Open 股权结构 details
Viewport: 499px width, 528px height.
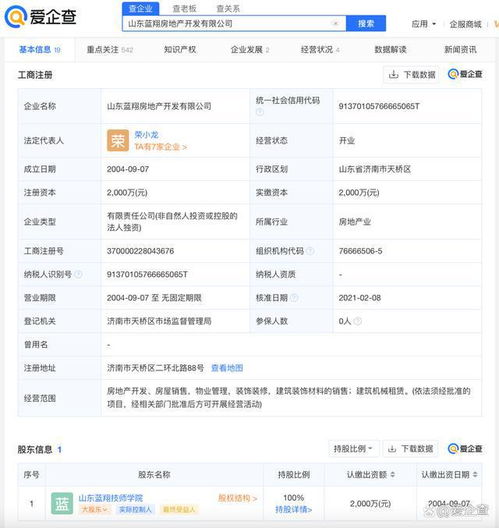point(238,498)
